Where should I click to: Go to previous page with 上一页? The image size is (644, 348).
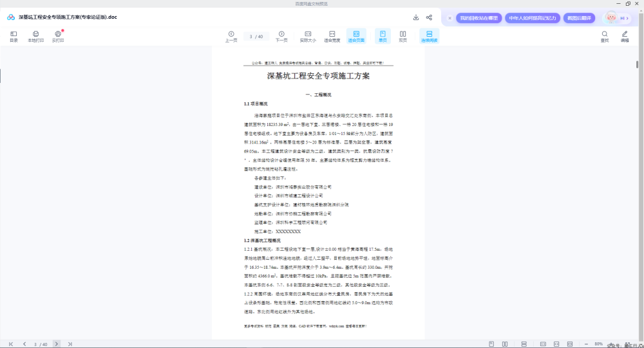(x=231, y=37)
